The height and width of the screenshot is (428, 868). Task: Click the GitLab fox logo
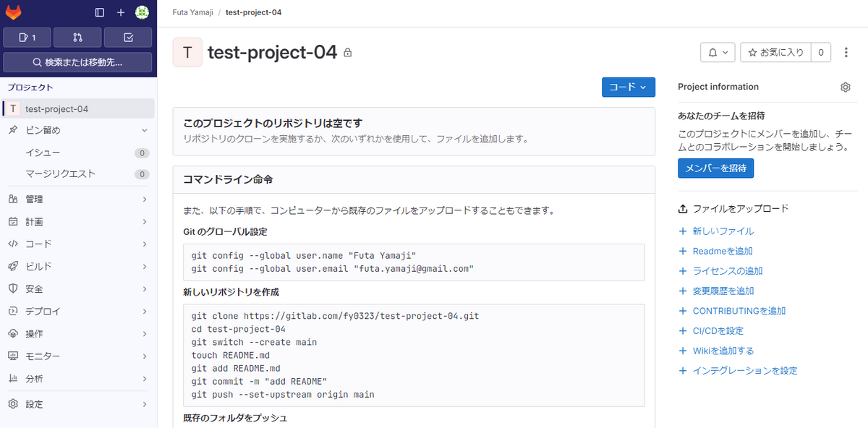[14, 12]
